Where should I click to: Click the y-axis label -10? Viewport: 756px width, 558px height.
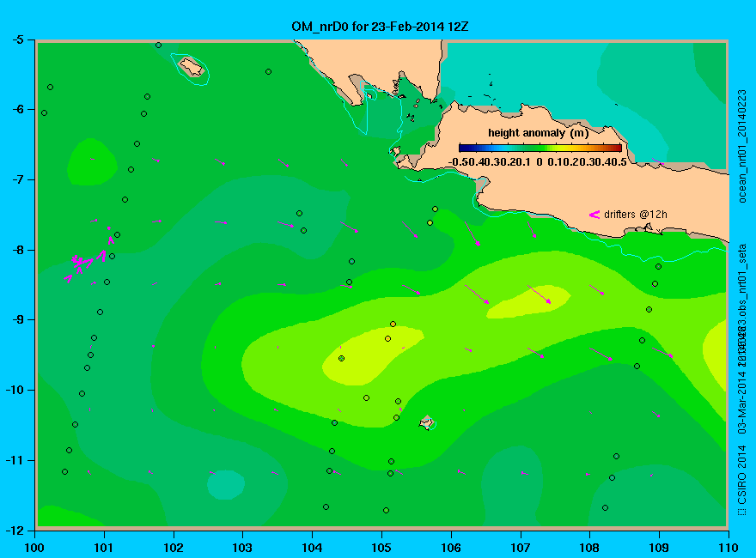coord(15,390)
